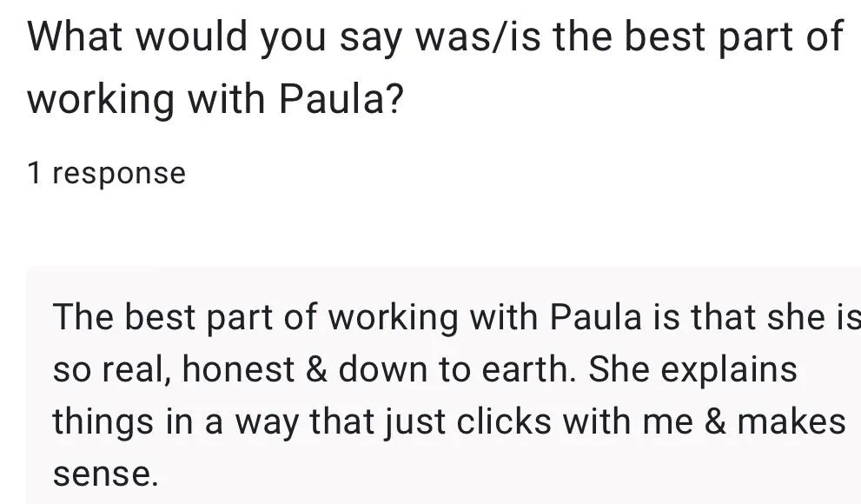Viewport: 861px width, 504px height.
Task: Click the question title about working with Paula
Action: [x=434, y=68]
